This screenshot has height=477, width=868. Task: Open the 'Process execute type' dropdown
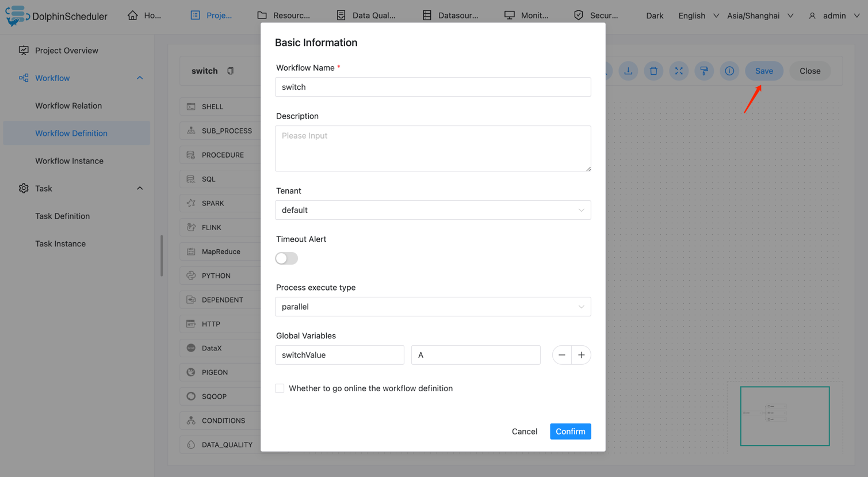[433, 307]
